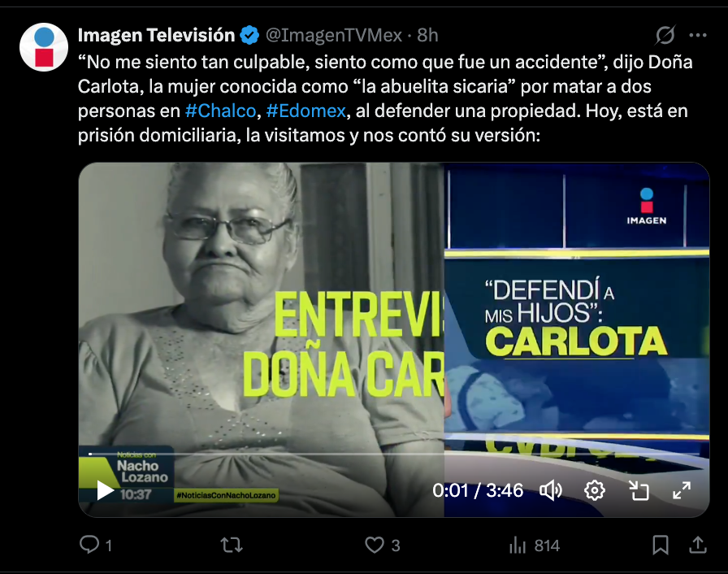Retweet this post
728x574 pixels.
pyautogui.click(x=232, y=545)
